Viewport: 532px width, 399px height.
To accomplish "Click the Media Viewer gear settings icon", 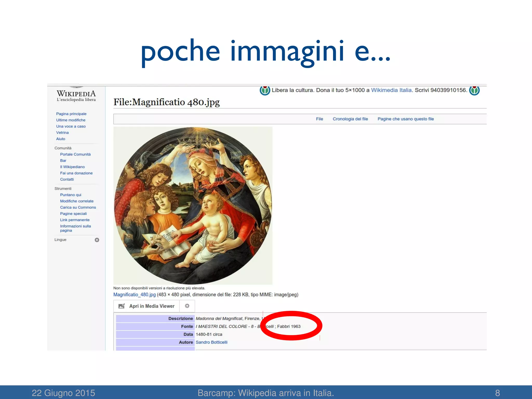I will coord(187,306).
